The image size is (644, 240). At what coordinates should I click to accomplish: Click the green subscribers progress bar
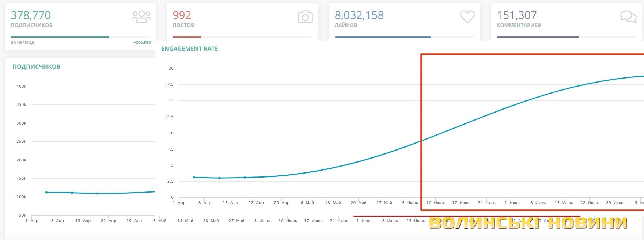[60, 37]
